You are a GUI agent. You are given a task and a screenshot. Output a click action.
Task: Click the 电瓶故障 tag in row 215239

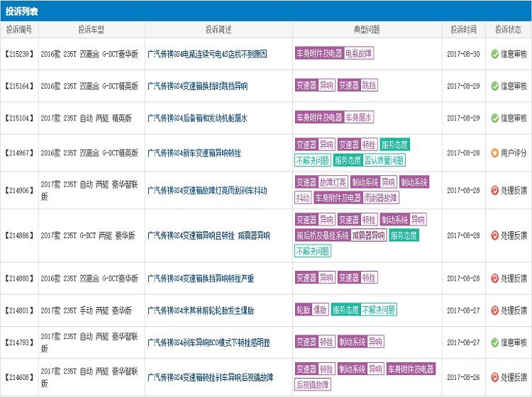click(359, 53)
